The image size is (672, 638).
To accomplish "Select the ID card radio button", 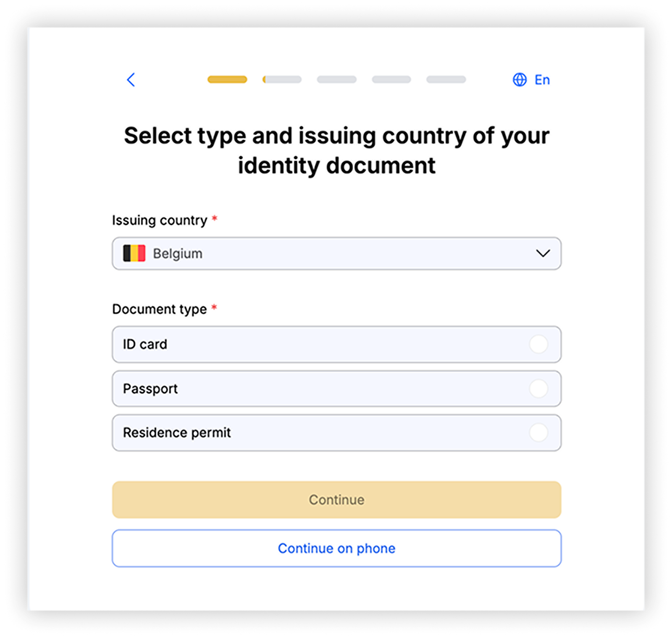I will (x=538, y=344).
